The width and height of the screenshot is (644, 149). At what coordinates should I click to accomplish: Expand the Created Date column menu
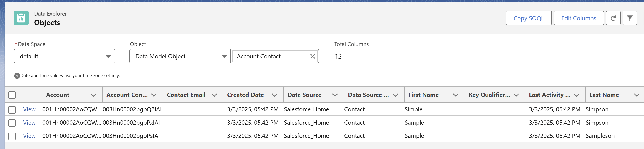click(x=274, y=95)
